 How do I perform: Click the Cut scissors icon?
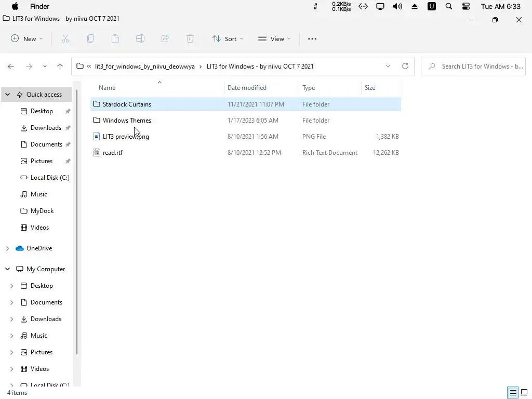coord(65,38)
